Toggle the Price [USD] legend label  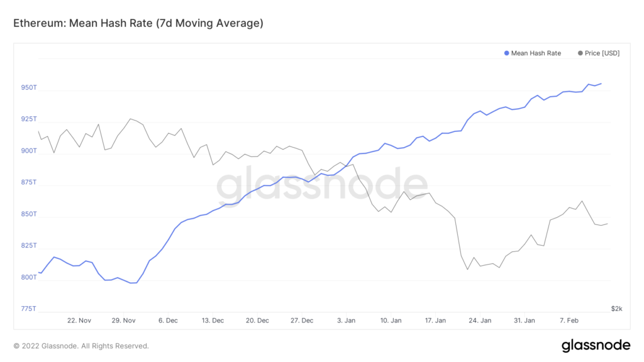click(x=602, y=53)
